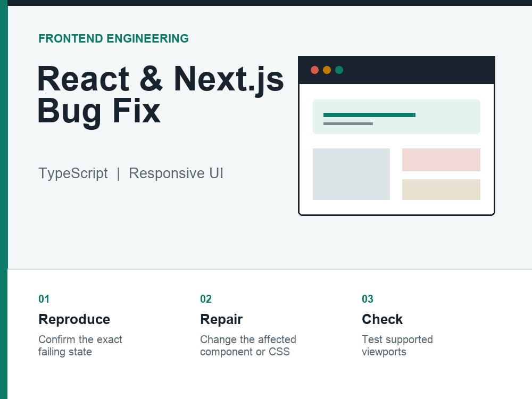This screenshot has height=399, width=532.
Task: Click step number "01"
Action: (44, 299)
